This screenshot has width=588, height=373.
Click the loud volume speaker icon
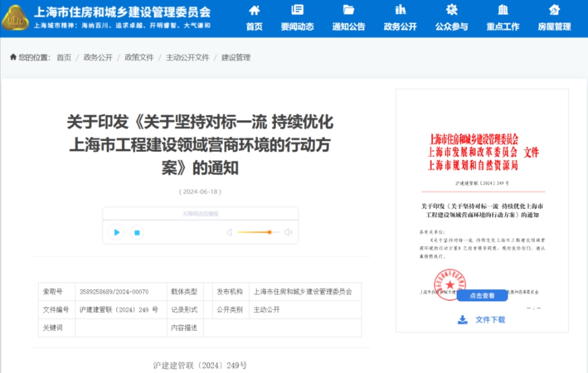click(x=288, y=232)
